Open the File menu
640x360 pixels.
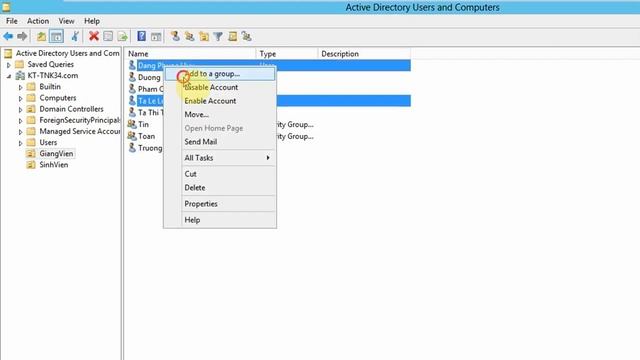(12, 21)
